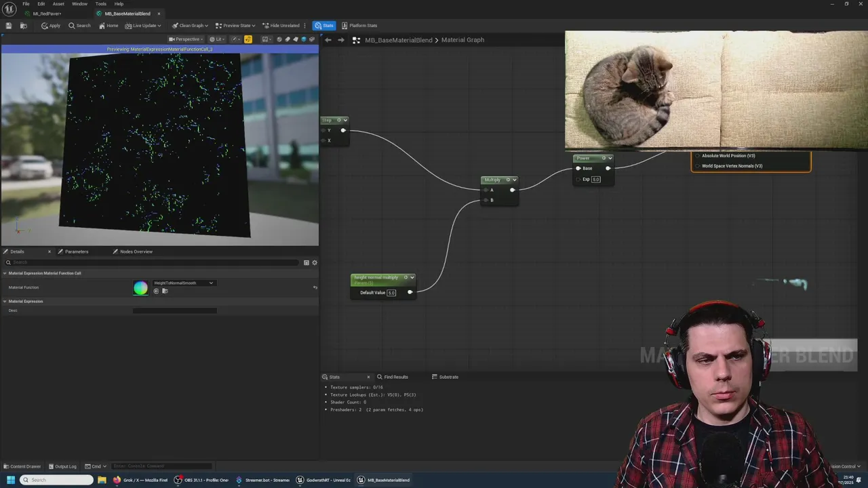
Task: Click the Home button to focus the graph
Action: [108, 26]
